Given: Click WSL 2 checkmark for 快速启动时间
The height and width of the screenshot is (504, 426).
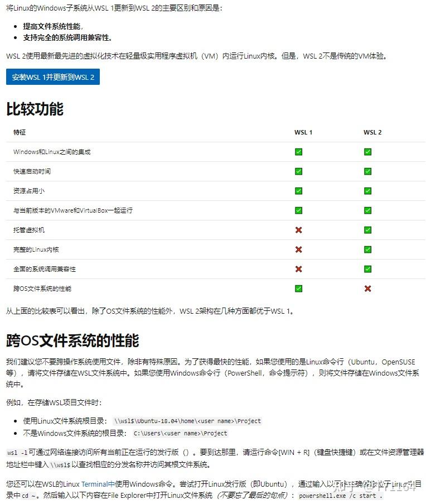Looking at the screenshot, I should pos(367,171).
